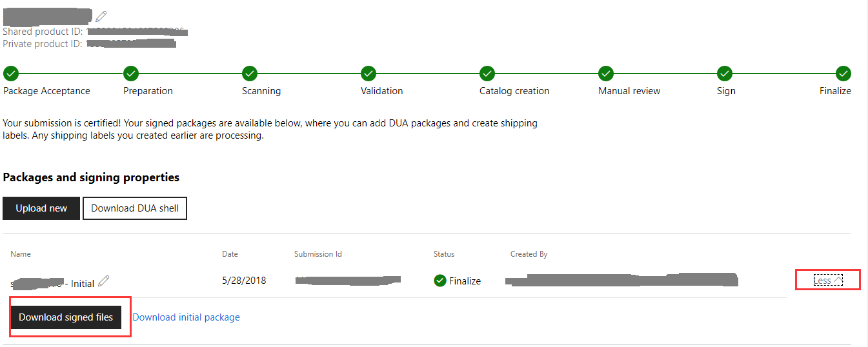868x347 pixels.
Task: Edit product name with pencil icon
Action: tap(101, 16)
